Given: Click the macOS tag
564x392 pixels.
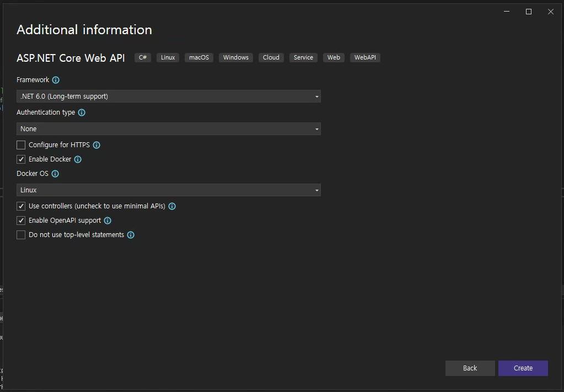Looking at the screenshot, I should 199,57.
